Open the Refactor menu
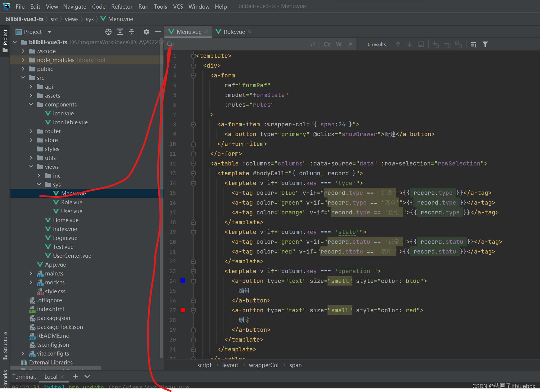 pos(122,7)
